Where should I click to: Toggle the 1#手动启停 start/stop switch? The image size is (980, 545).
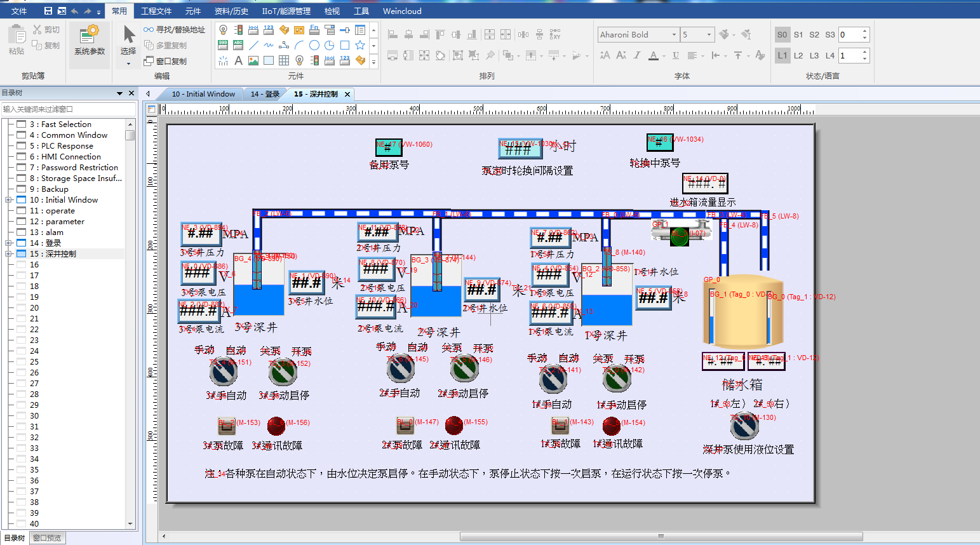(x=617, y=379)
